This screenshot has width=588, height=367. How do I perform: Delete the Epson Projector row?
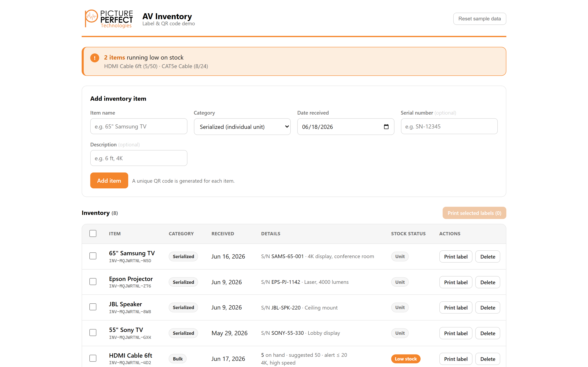[x=487, y=282]
